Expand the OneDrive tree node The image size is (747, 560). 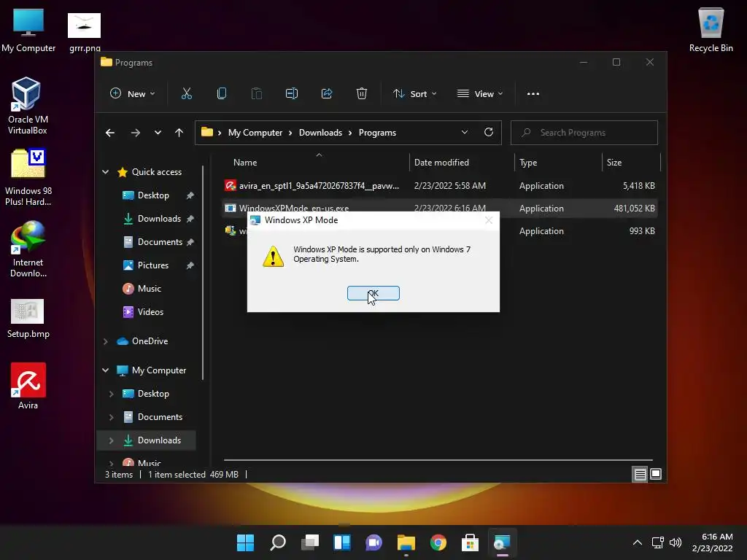105,341
